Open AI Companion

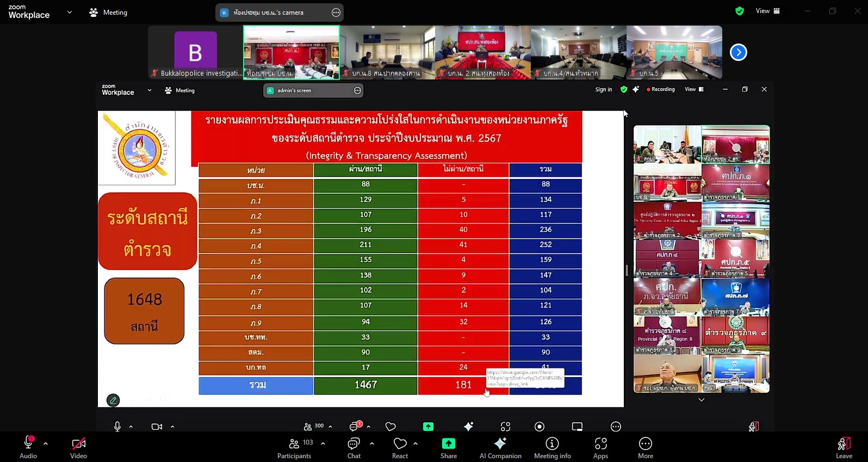point(500,448)
